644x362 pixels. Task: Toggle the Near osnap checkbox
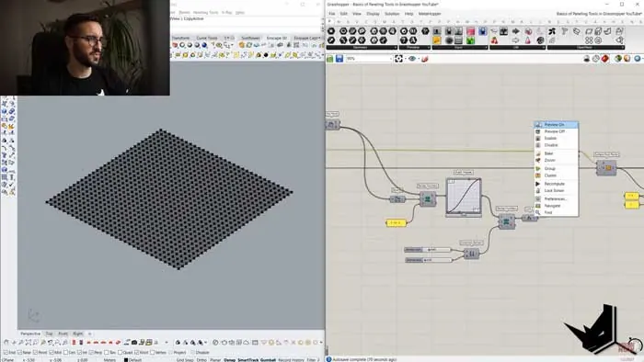click(x=20, y=352)
